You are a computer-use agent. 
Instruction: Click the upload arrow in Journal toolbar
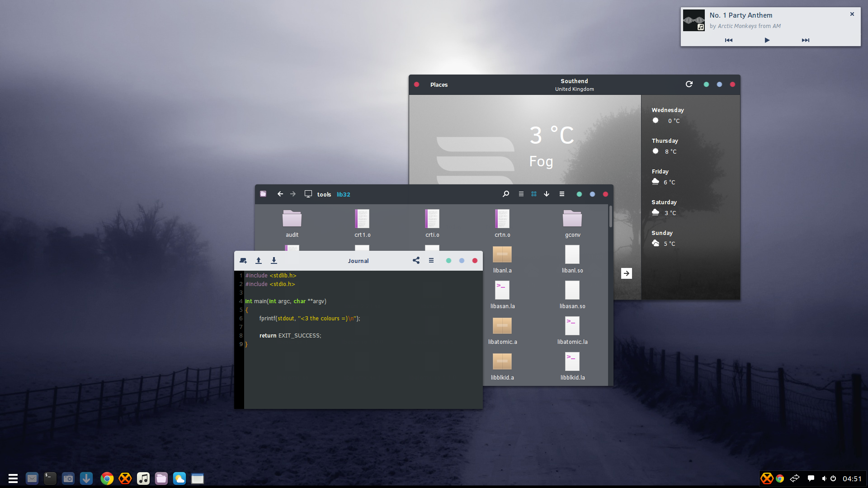click(x=259, y=261)
